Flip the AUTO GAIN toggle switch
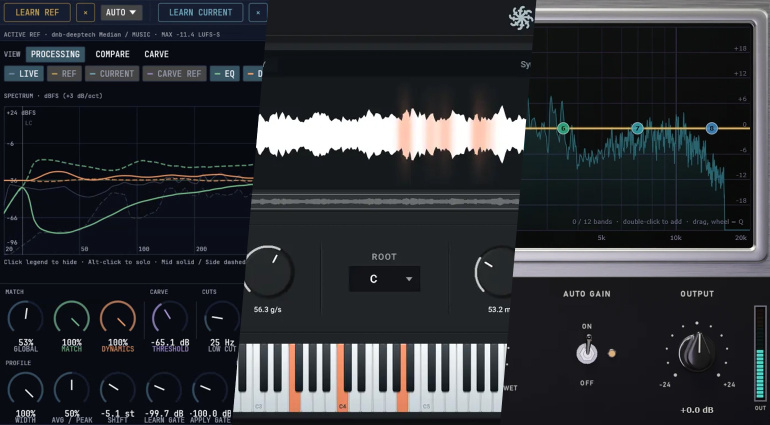Viewport: 770px width, 425px height. coord(587,350)
